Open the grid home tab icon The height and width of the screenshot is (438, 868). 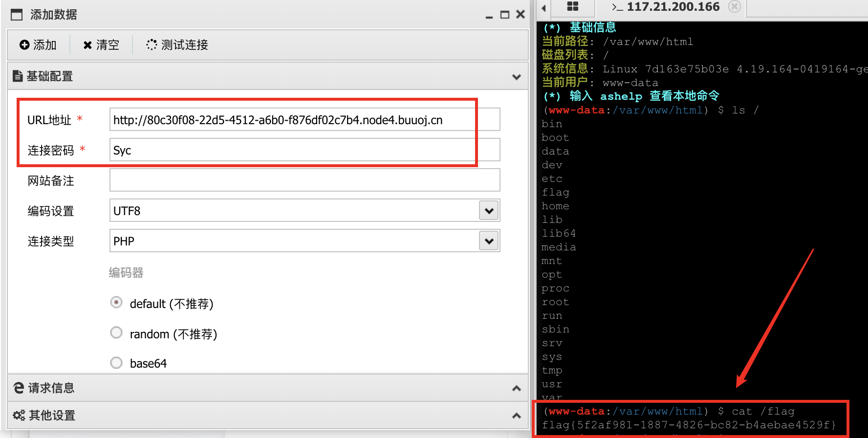(573, 6)
